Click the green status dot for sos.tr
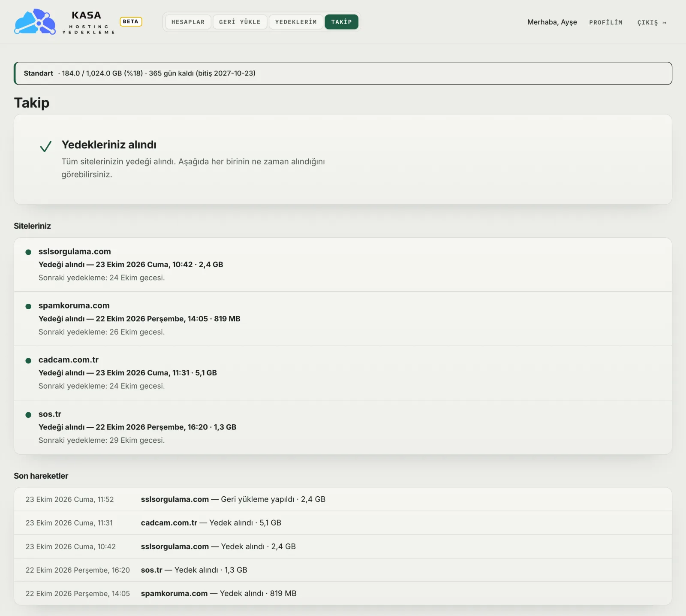This screenshot has width=686, height=616. pyautogui.click(x=28, y=415)
